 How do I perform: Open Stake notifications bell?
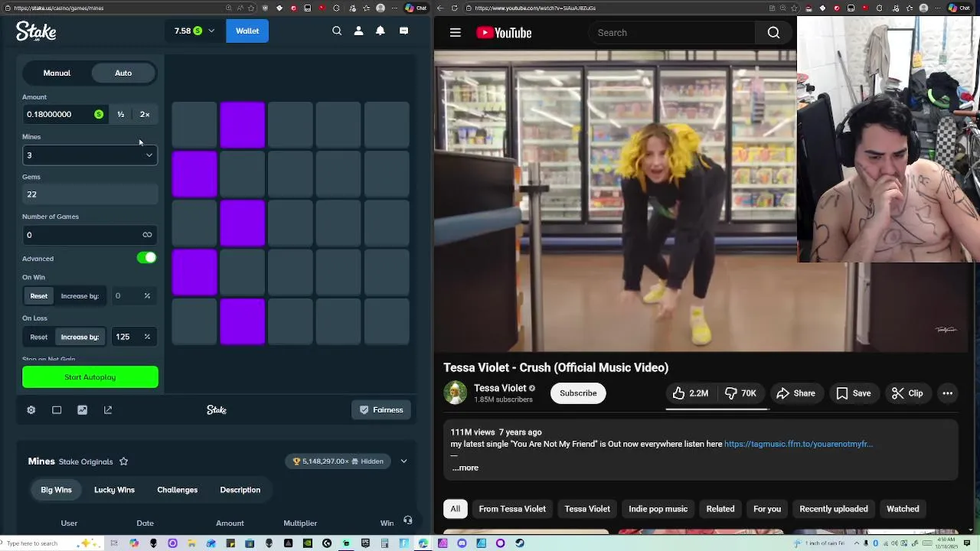coord(381,31)
